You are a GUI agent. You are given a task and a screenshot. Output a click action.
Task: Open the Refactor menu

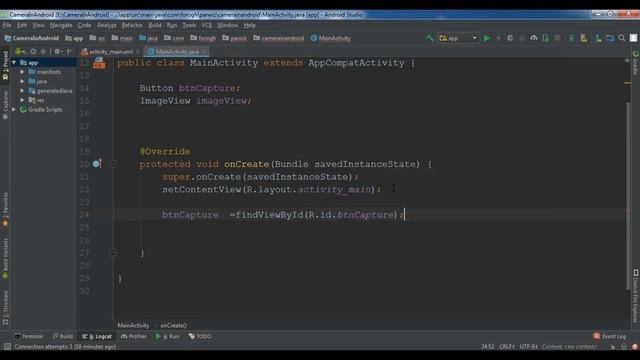(x=132, y=25)
